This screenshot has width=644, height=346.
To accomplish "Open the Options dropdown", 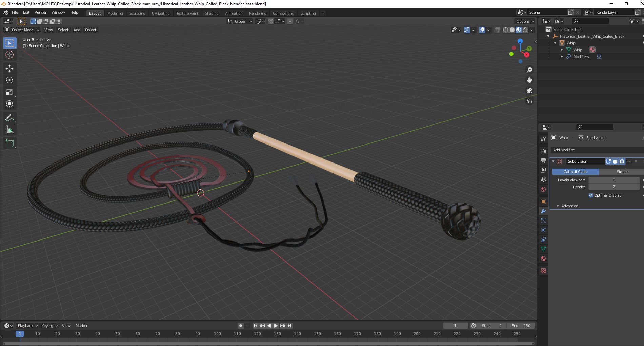I will point(525,21).
